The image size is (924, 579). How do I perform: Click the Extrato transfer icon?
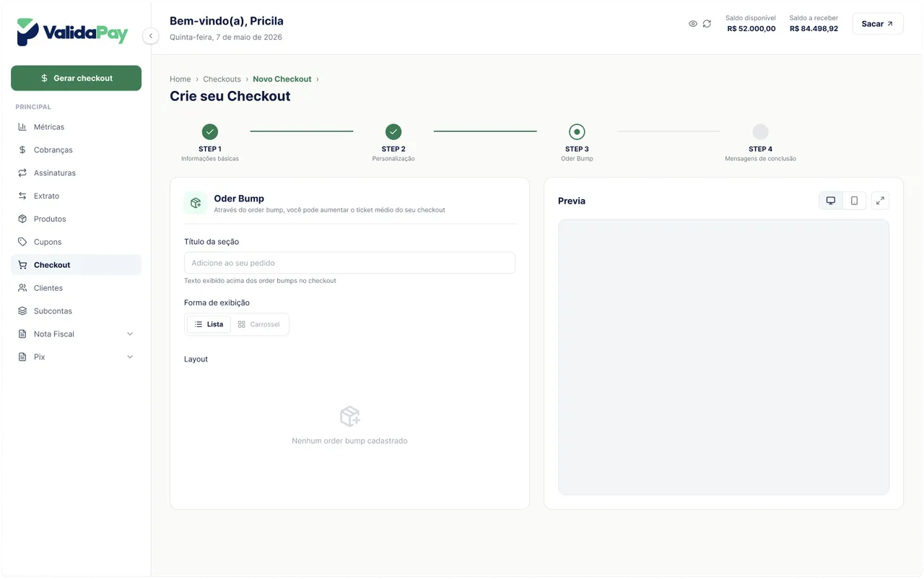coord(22,196)
